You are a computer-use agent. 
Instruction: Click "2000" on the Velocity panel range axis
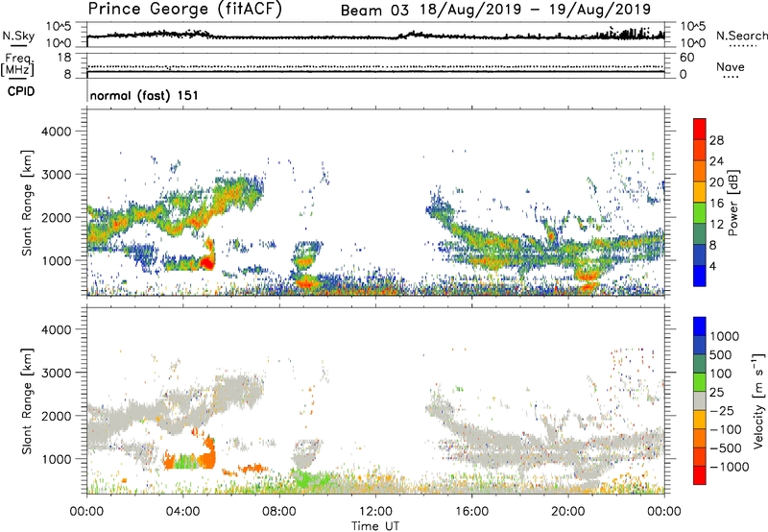(56, 416)
